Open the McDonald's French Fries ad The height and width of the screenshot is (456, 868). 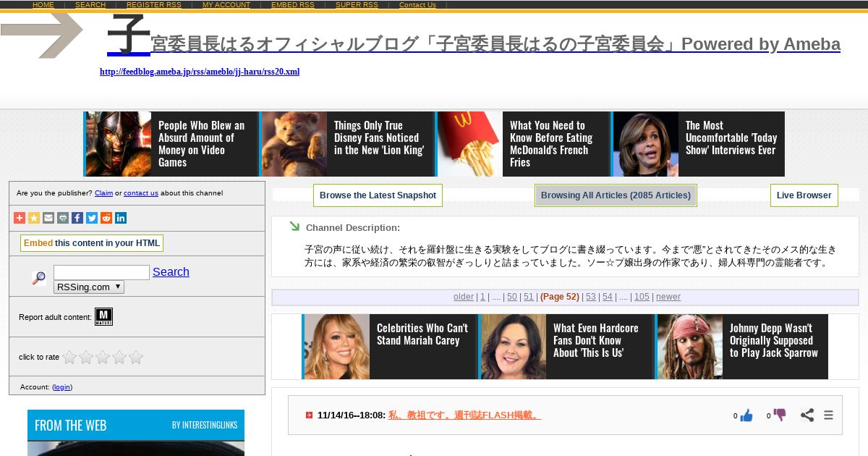point(522,144)
